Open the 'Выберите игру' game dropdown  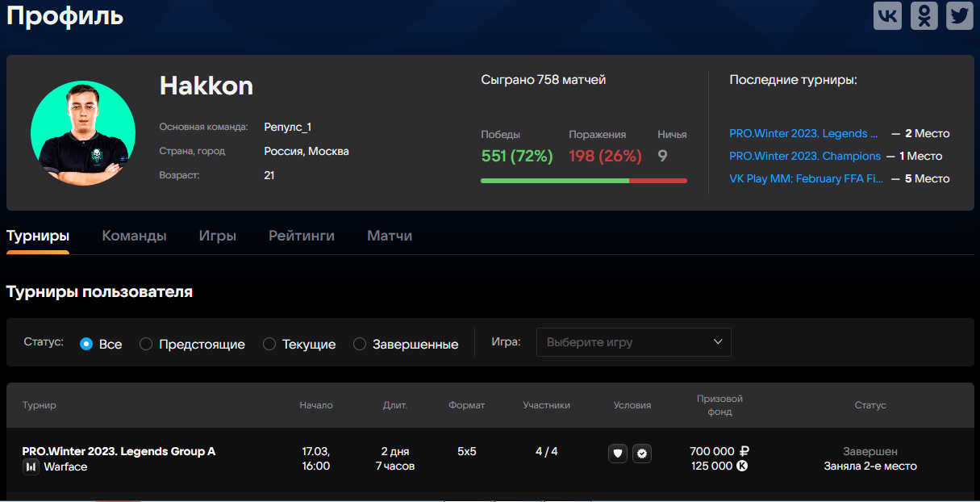pyautogui.click(x=634, y=342)
